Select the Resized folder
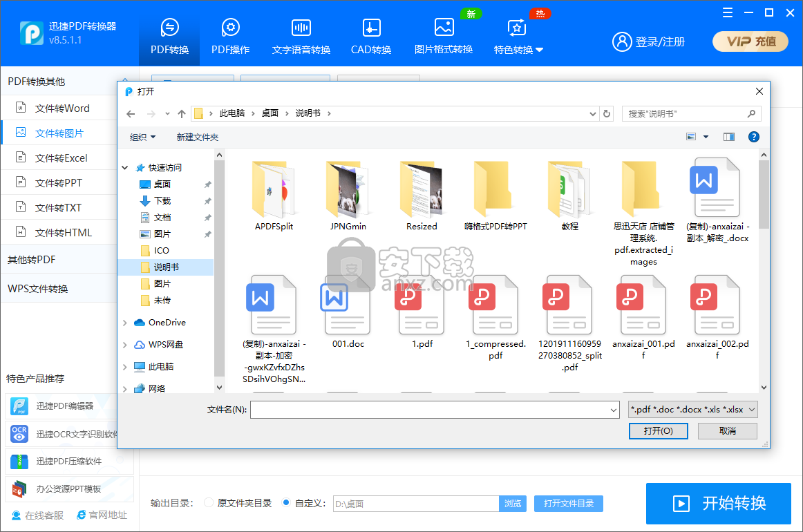803x532 pixels. click(422, 196)
